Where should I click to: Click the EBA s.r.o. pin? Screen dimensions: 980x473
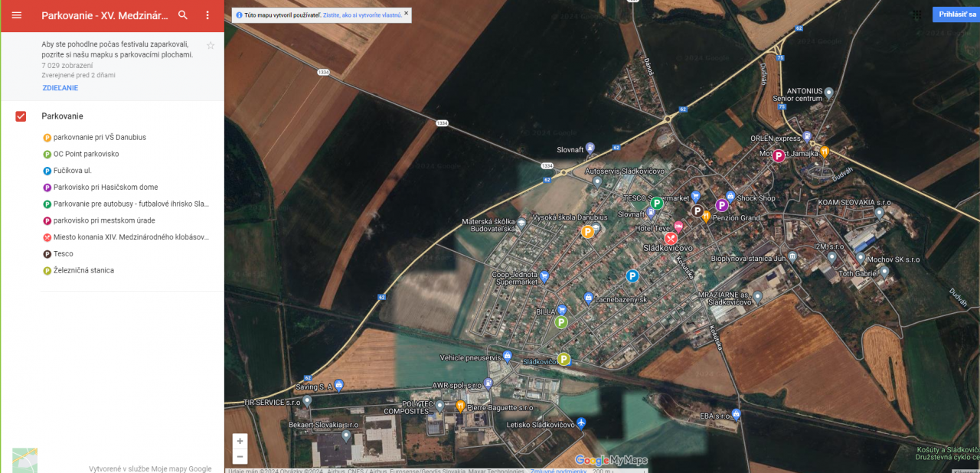(x=736, y=414)
